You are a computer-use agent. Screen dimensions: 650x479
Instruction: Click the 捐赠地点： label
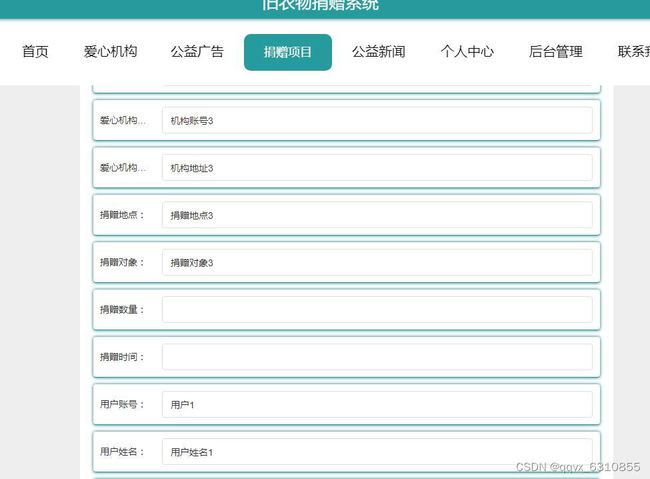pyautogui.click(x=122, y=215)
